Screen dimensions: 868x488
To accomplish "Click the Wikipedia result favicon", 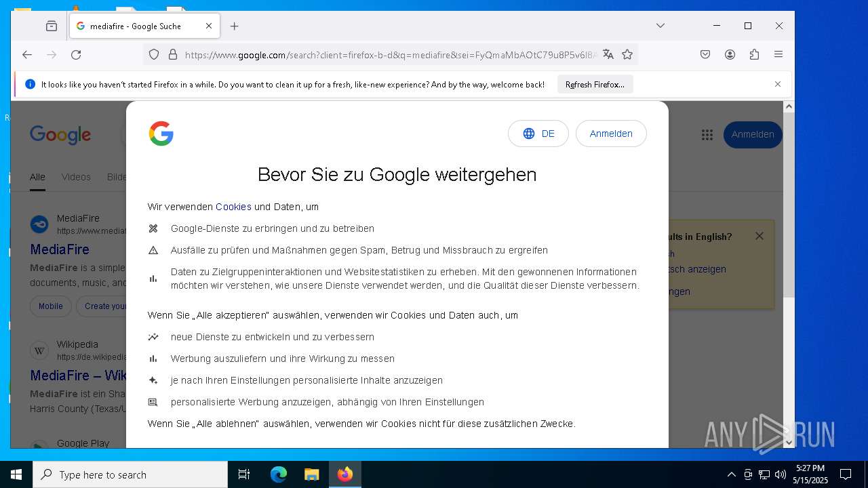I will click(39, 350).
